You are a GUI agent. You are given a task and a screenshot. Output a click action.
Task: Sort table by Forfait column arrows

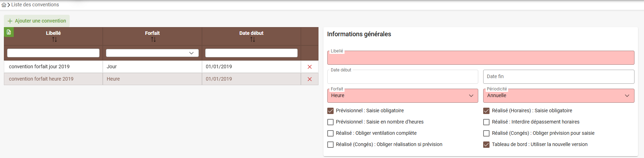(153, 40)
